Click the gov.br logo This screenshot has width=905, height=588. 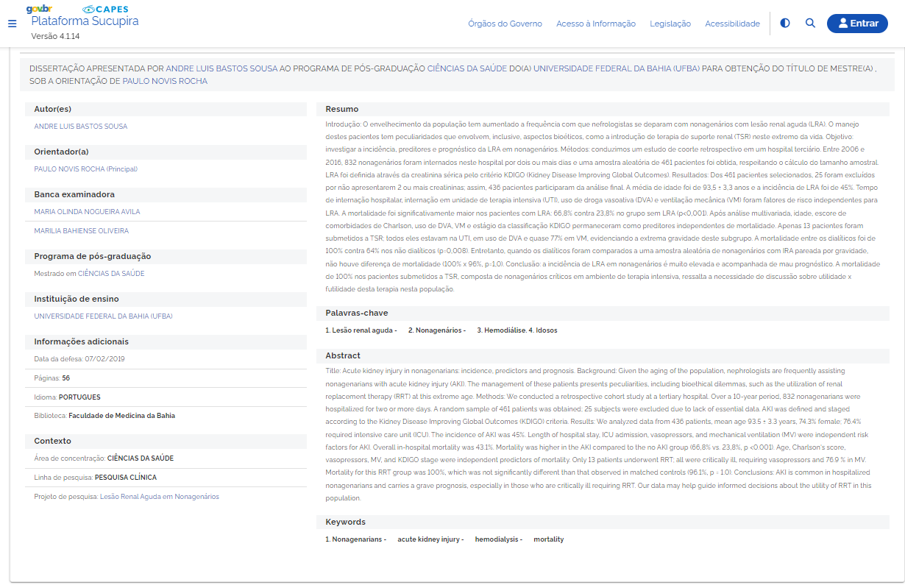(38, 9)
